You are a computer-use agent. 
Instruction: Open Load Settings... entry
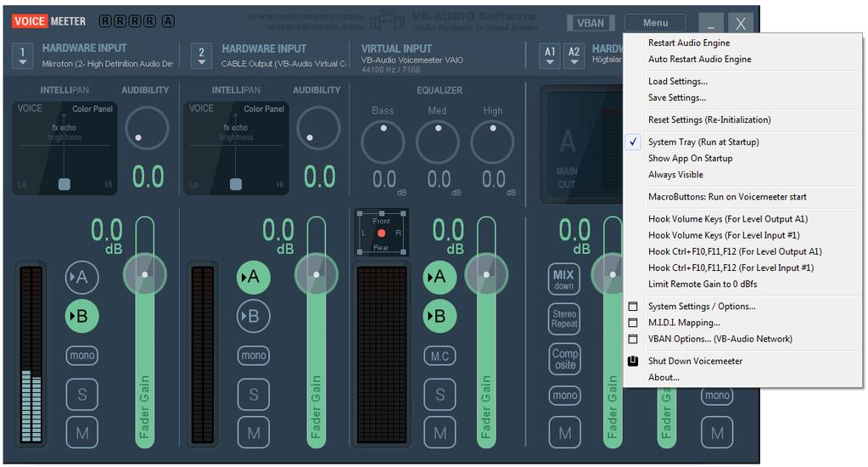tap(678, 81)
